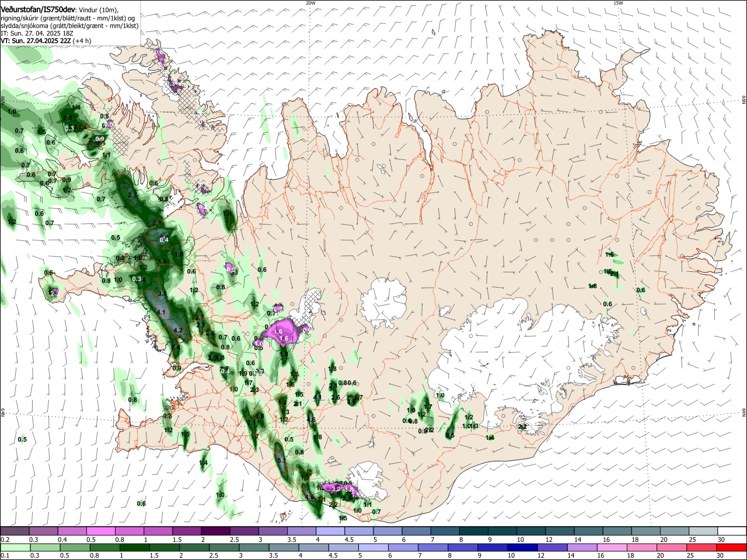747x560 pixels.
Task: Click the bright red rain swatch at 30
Action: tap(731, 548)
